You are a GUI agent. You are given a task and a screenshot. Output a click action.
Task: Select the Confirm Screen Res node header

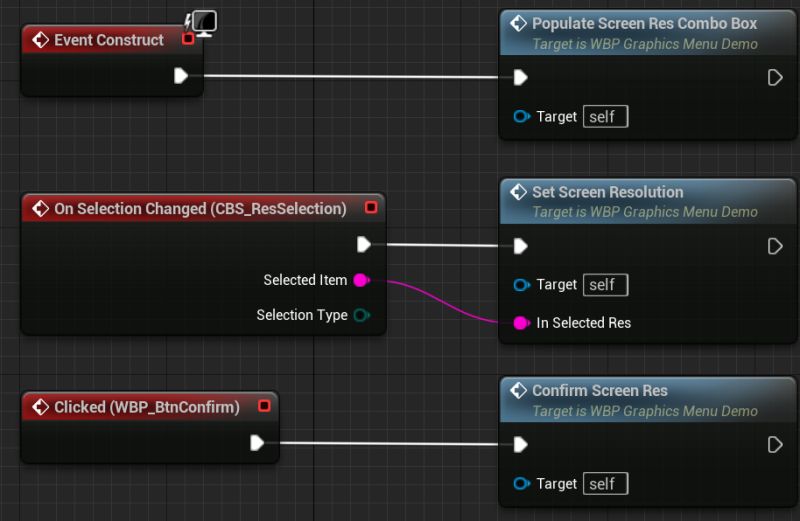click(647, 400)
